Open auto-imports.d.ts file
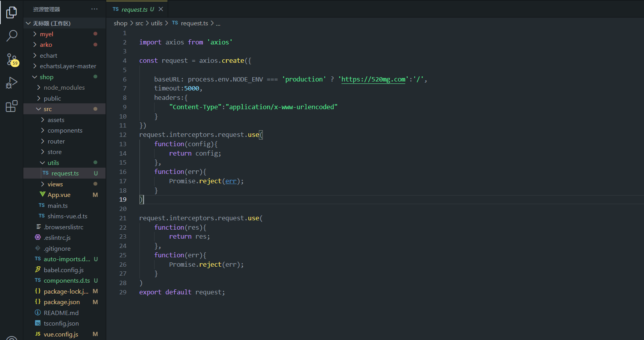The height and width of the screenshot is (340, 644). tap(65, 259)
